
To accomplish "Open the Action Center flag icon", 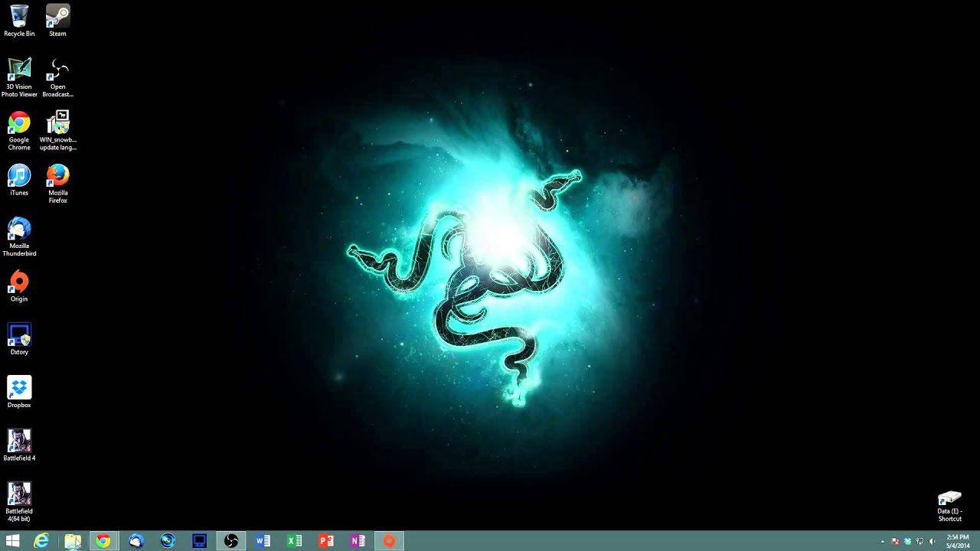I will (896, 541).
